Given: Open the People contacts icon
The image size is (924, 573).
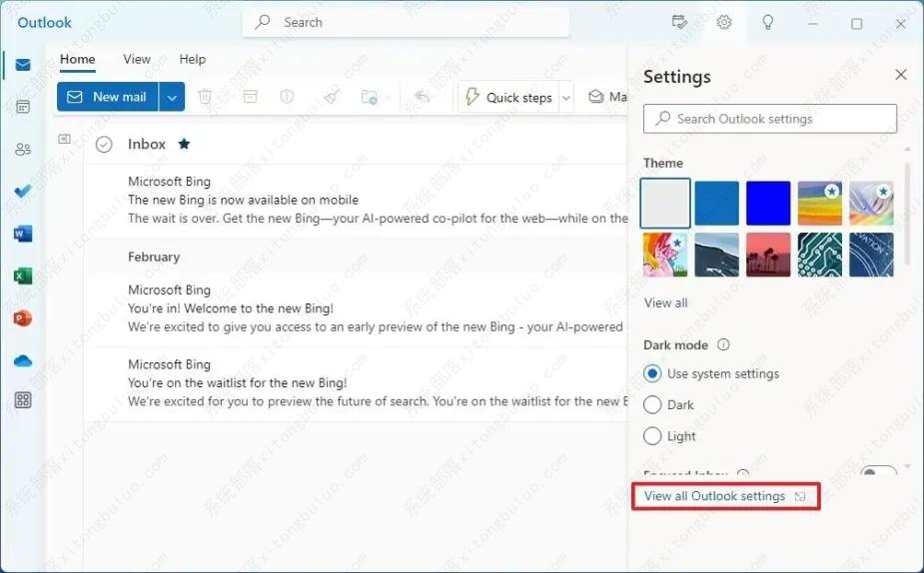Looking at the screenshot, I should coord(23,149).
